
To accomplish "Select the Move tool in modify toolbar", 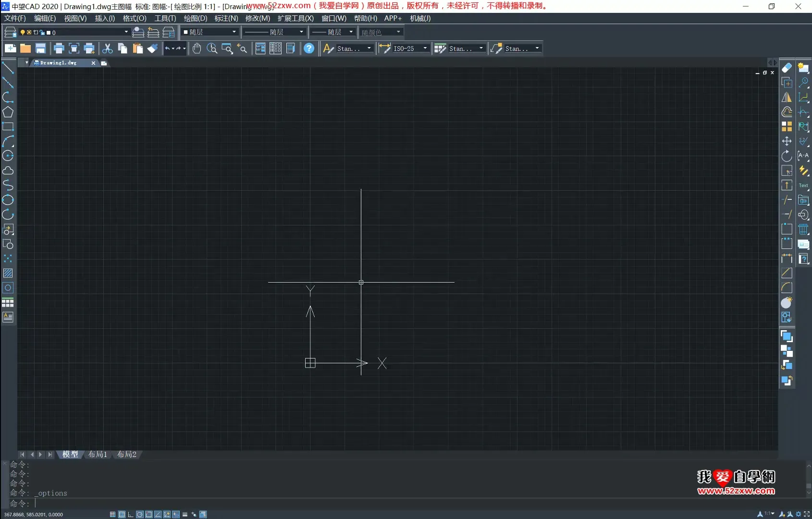I will [787, 141].
